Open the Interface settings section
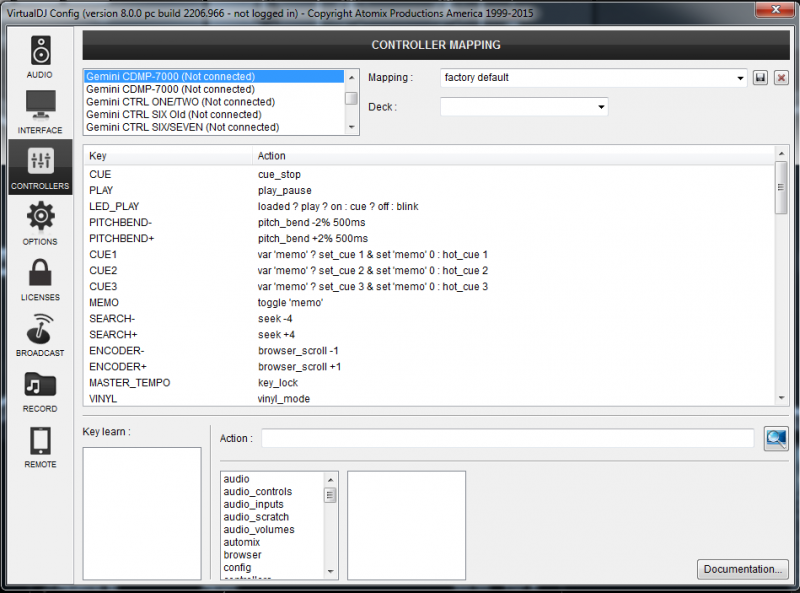Image resolution: width=800 pixels, height=593 pixels. [40, 111]
